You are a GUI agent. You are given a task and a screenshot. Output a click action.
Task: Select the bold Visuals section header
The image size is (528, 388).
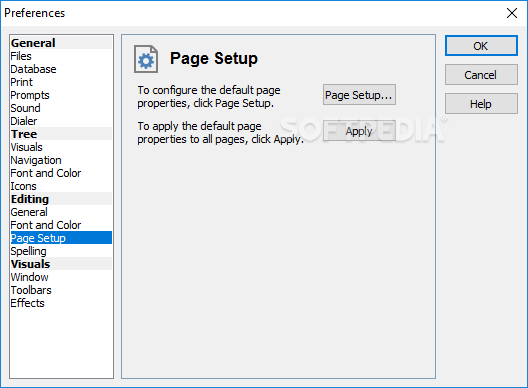point(61,264)
